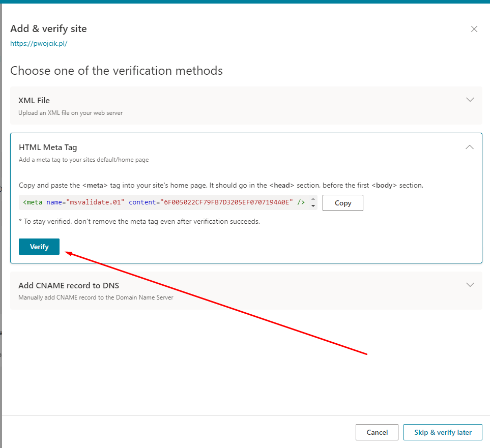Click the 'Add & verify site' heading
The height and width of the screenshot is (448, 490).
(x=48, y=29)
